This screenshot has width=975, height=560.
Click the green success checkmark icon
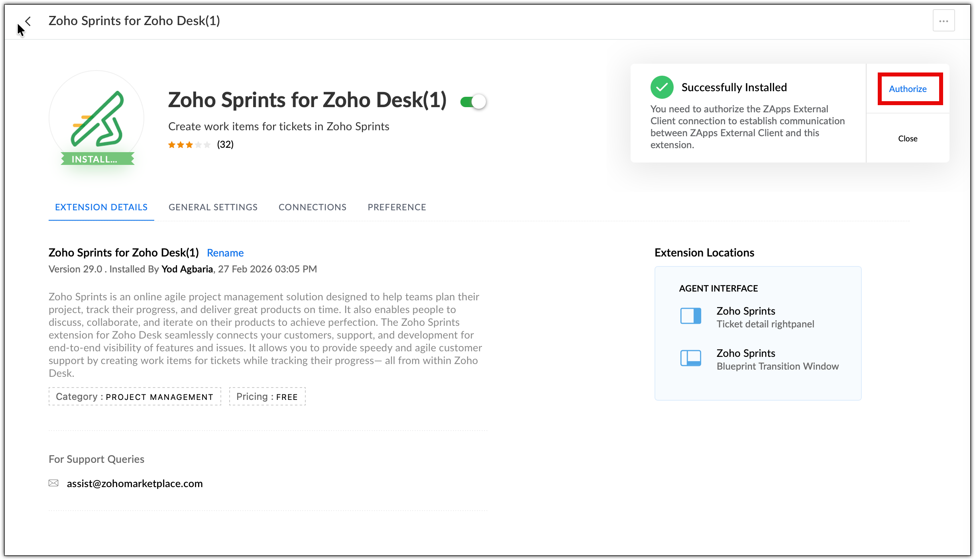coord(662,87)
